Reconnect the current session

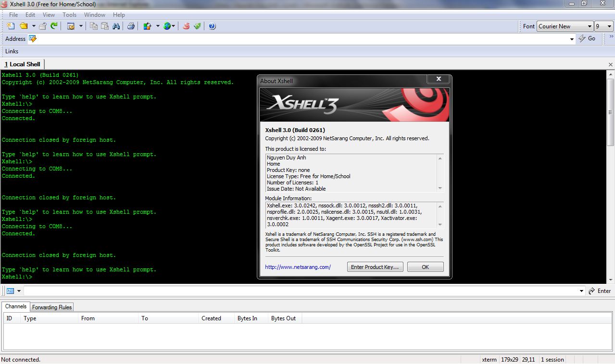pos(54,26)
